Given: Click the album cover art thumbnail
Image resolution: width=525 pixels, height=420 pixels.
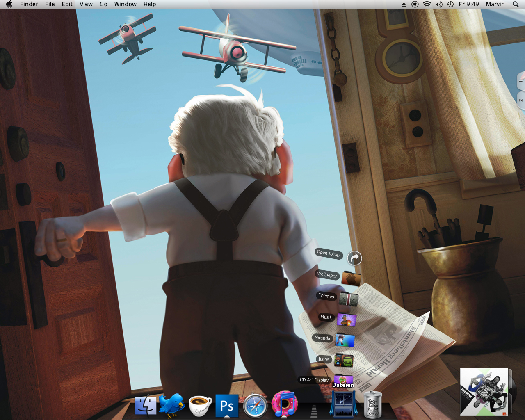Looking at the screenshot, I should (484, 392).
